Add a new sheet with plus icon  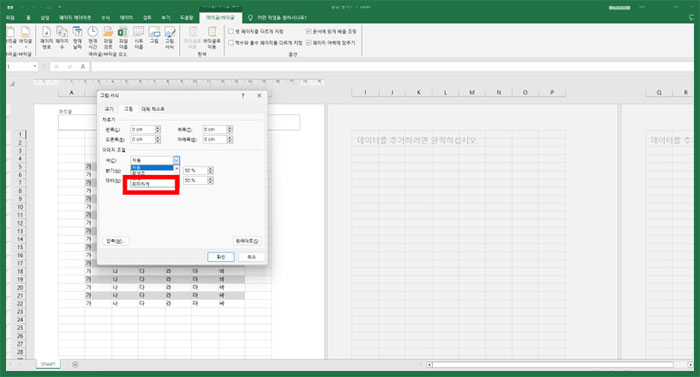click(x=75, y=364)
